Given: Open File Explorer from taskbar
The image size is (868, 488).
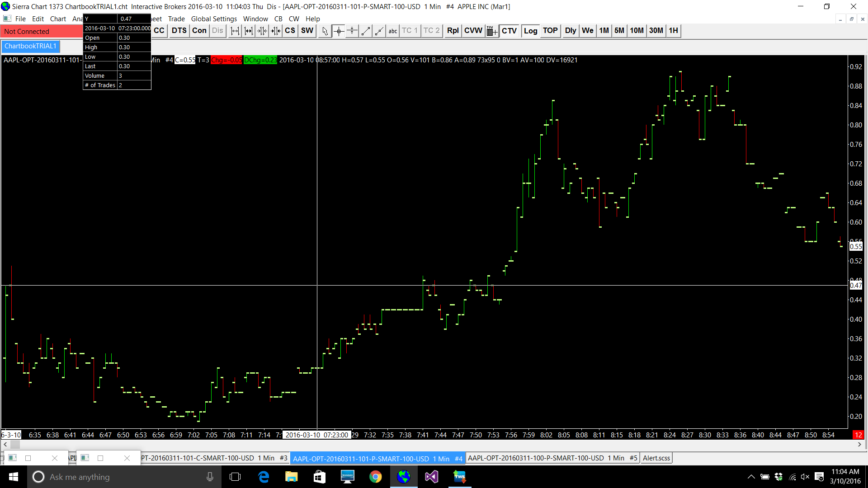Looking at the screenshot, I should pos(292,477).
